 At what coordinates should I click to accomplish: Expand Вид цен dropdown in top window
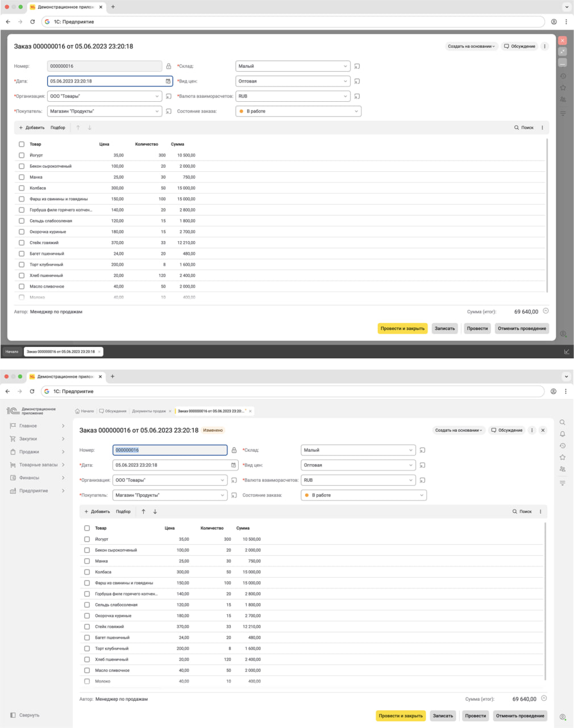click(x=345, y=81)
